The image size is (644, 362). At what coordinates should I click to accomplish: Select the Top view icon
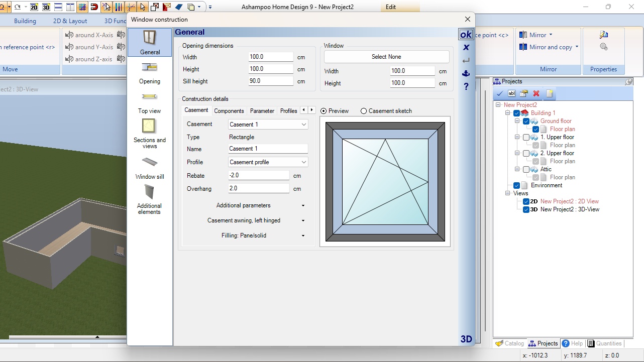150,97
